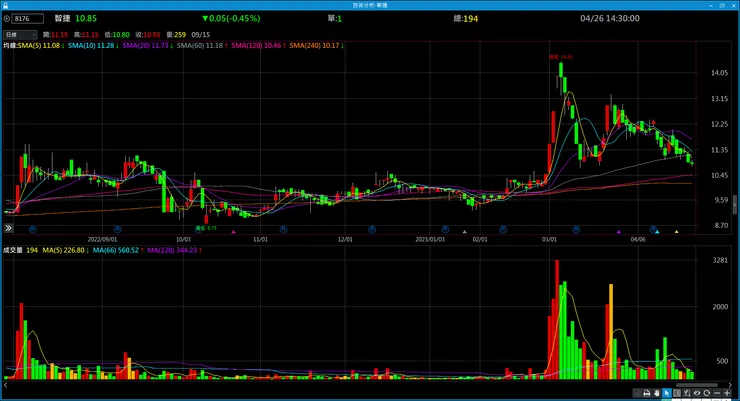This screenshot has width=740, height=401.
Task: Click the refresh chart icon
Action: click(x=706, y=393)
